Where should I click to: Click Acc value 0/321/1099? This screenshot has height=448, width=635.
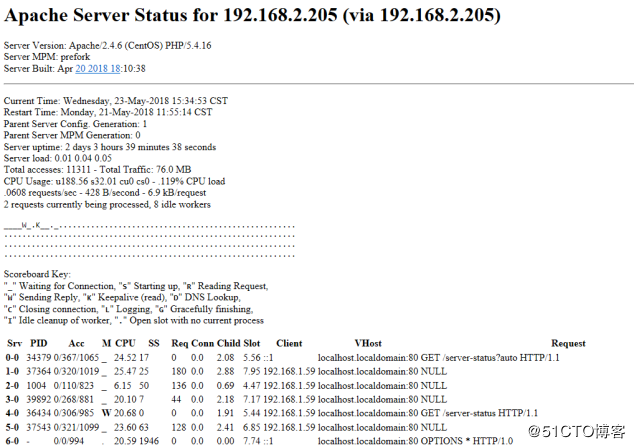pyautogui.click(x=76, y=427)
